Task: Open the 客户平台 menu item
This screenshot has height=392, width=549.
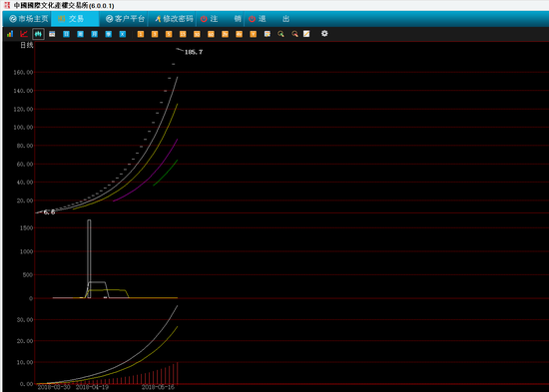Action: [125, 19]
